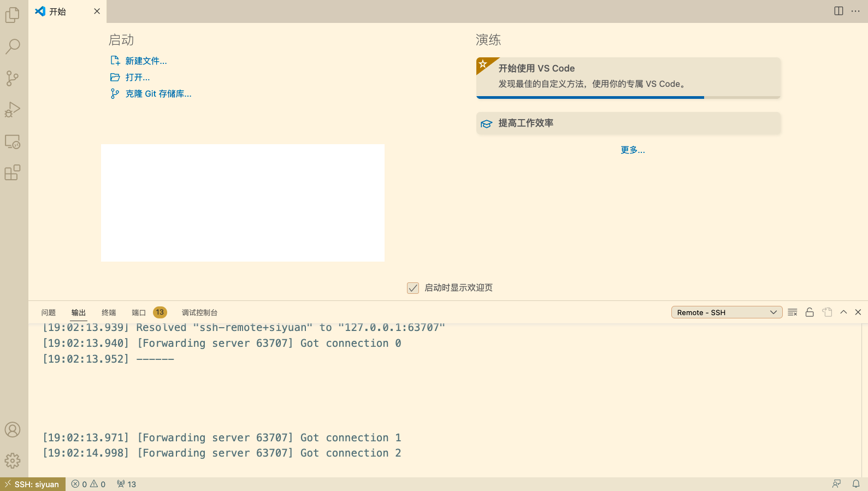Image resolution: width=868 pixels, height=491 pixels.
Task: Click the 演练 section heading
Action: click(488, 40)
